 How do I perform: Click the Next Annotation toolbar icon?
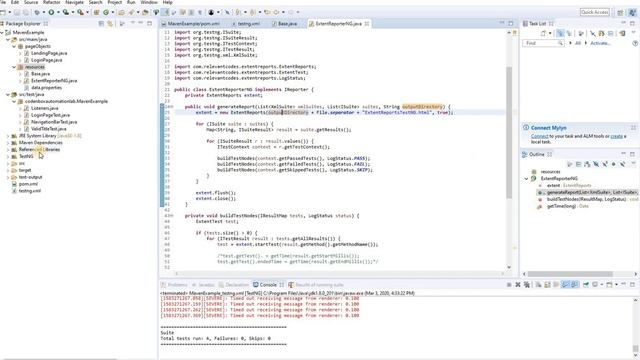238,12
